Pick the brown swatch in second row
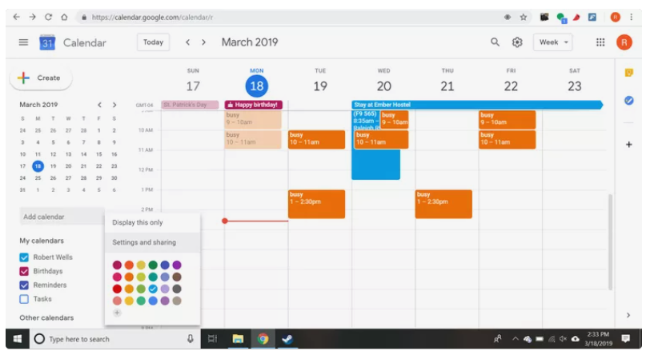This screenshot has width=646, height=363. coord(177,277)
